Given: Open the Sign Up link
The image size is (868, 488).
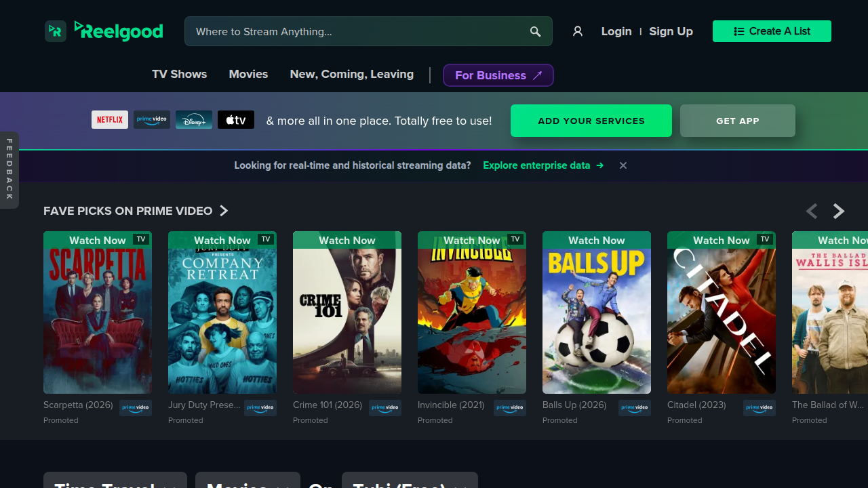Looking at the screenshot, I should 671,31.
